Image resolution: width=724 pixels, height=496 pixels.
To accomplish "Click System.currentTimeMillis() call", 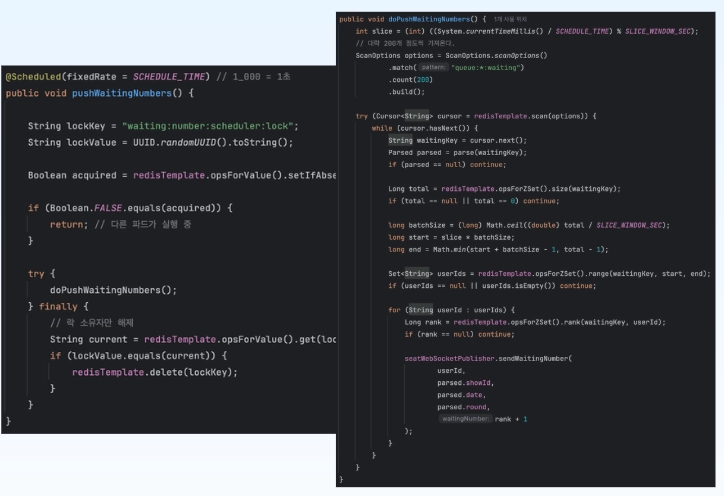I will coord(490,31).
